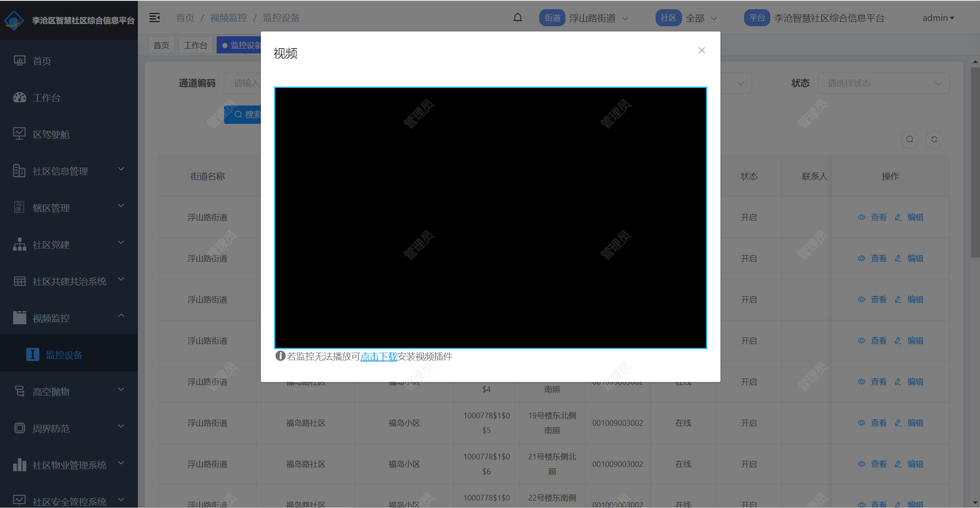This screenshot has height=508, width=980.
Task: Click 查看 for the 21号楼东侧北照 row
Action: point(872,464)
